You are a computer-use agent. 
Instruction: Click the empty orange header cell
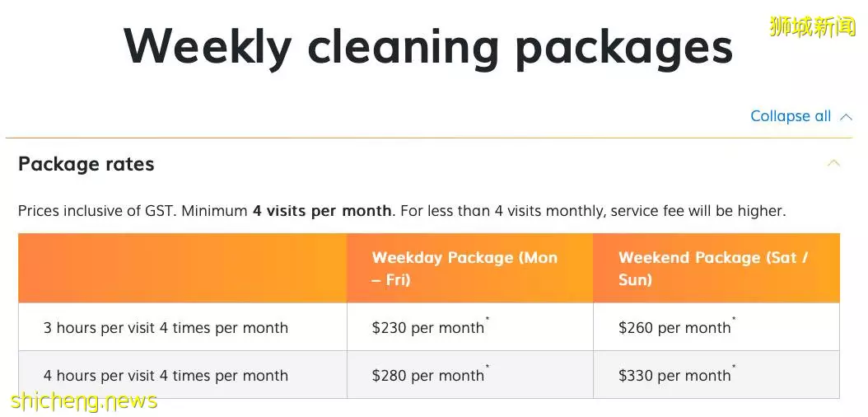click(183, 268)
